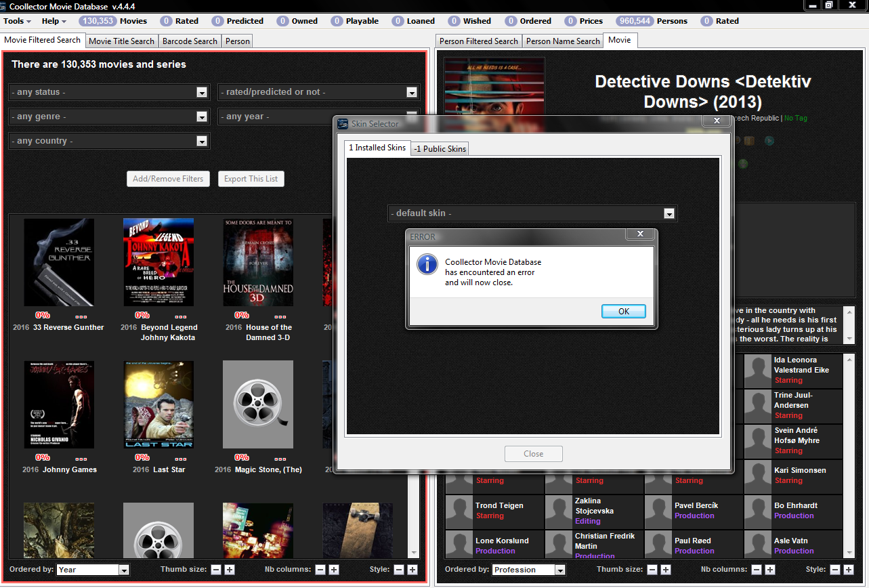
Task: Click the green No Tag link
Action: [796, 118]
